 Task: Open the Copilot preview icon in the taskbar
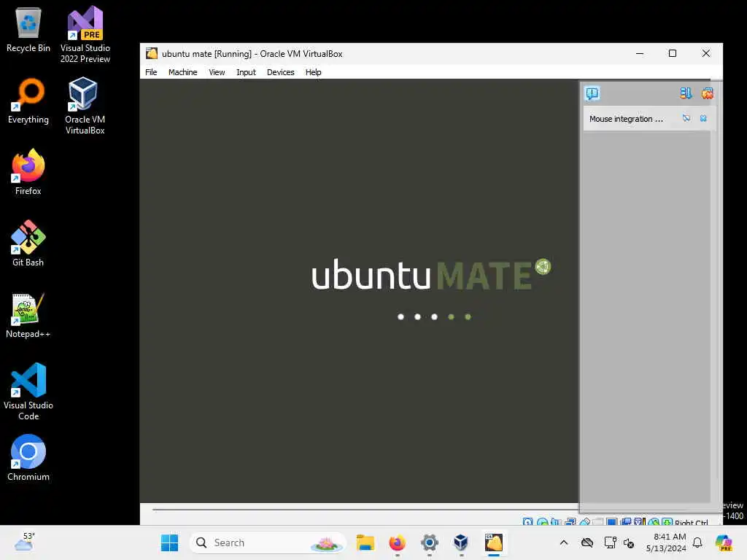(724, 542)
